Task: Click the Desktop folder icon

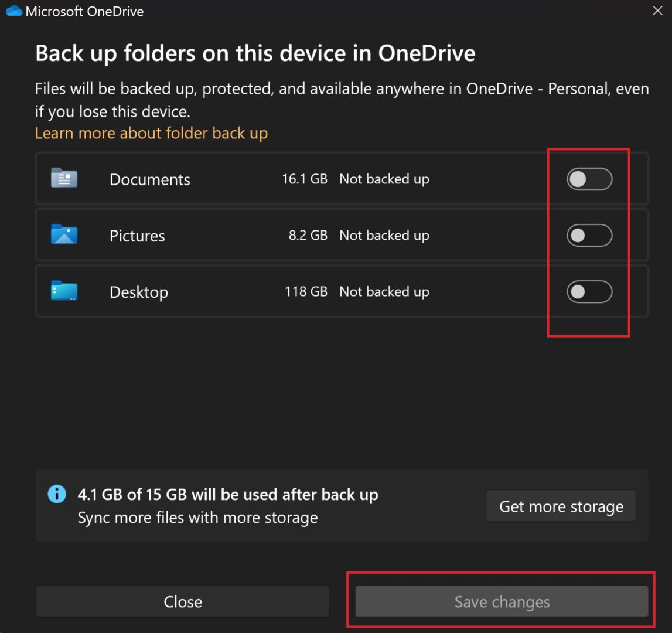Action: click(x=64, y=291)
